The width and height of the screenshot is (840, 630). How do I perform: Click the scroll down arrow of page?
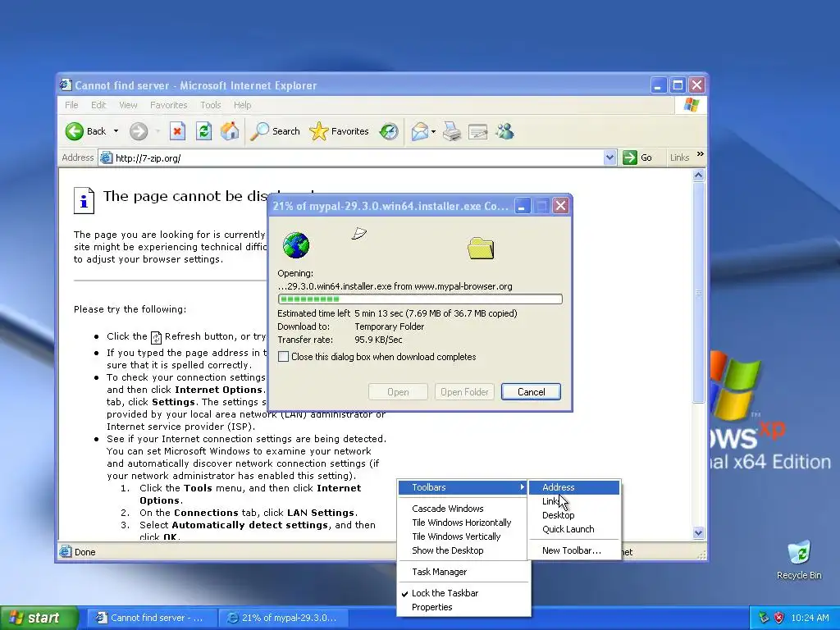coord(698,532)
